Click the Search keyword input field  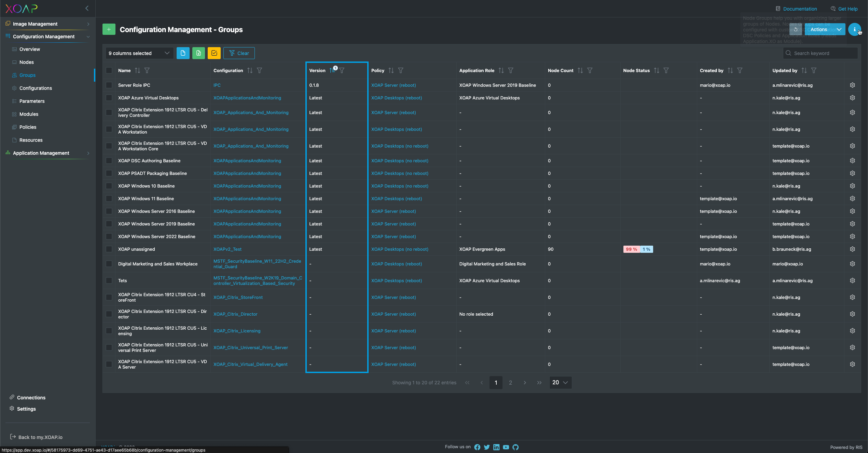point(820,53)
